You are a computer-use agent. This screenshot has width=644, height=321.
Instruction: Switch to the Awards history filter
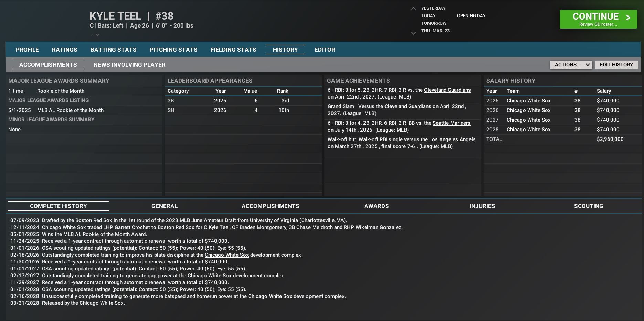click(376, 206)
